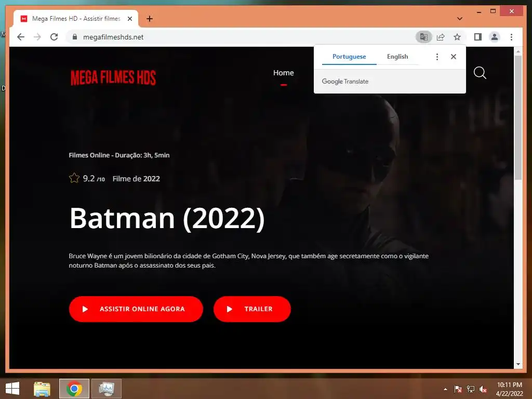The image size is (532, 399).
Task: Open File Explorer from the taskbar
Action: [x=42, y=389]
